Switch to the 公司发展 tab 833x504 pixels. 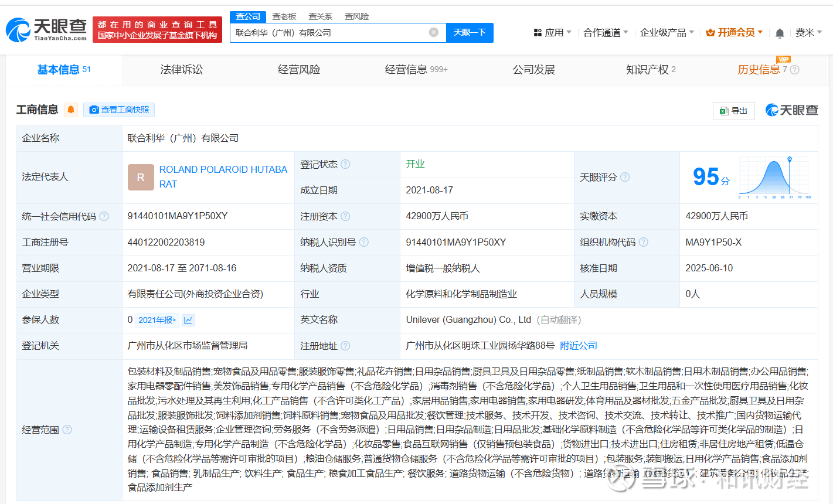533,70
